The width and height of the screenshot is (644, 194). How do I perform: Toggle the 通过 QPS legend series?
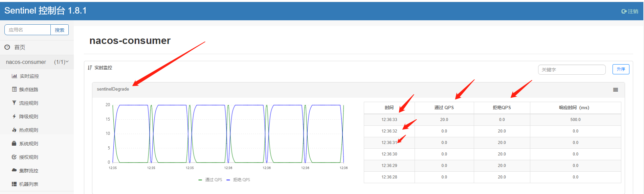[x=210, y=180]
